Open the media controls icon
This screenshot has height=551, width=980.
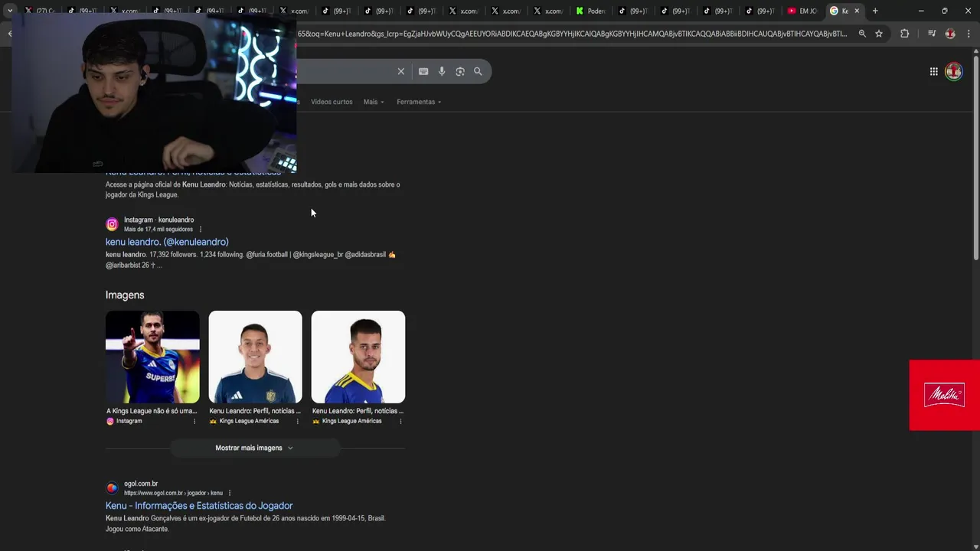pos(932,34)
